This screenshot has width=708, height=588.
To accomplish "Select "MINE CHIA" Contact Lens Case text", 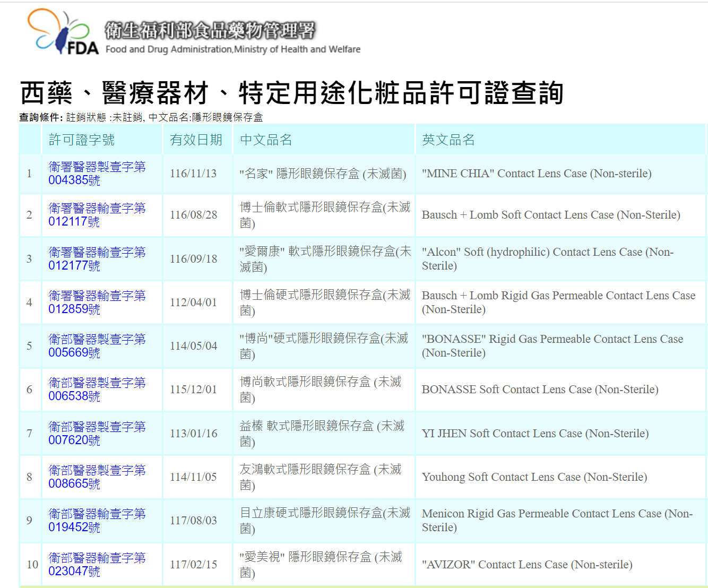I will pyautogui.click(x=537, y=174).
